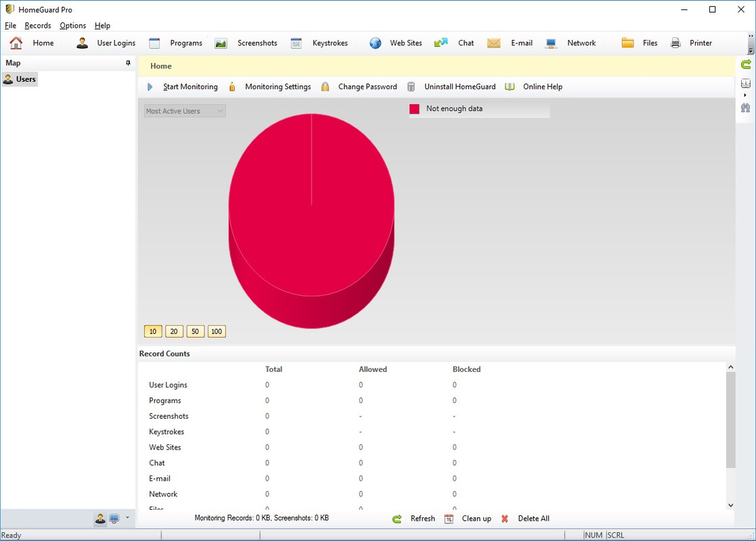This screenshot has width=756, height=541.
Task: Open the Keystrokes report
Action: 319,43
